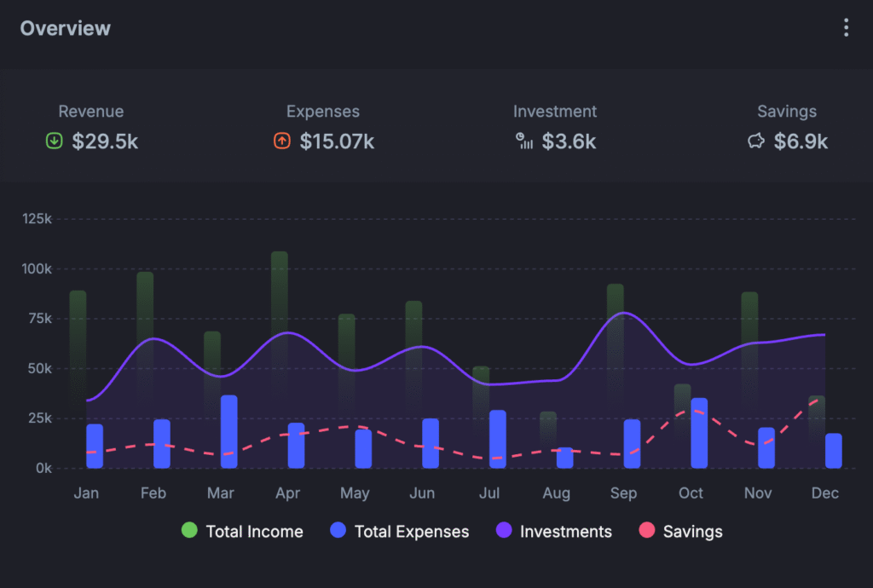Screen dimensions: 873x588
Task: Click the Sep label on the x-axis
Action: coord(623,493)
